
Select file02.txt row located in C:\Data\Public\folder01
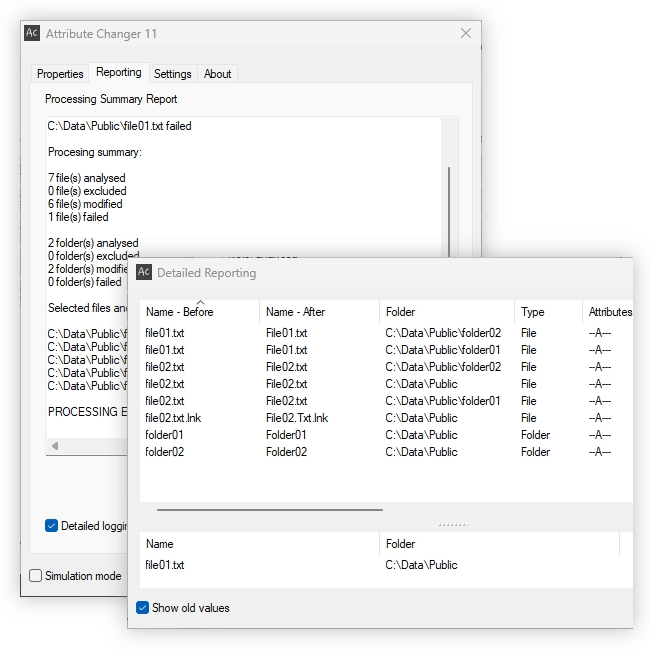click(386, 401)
